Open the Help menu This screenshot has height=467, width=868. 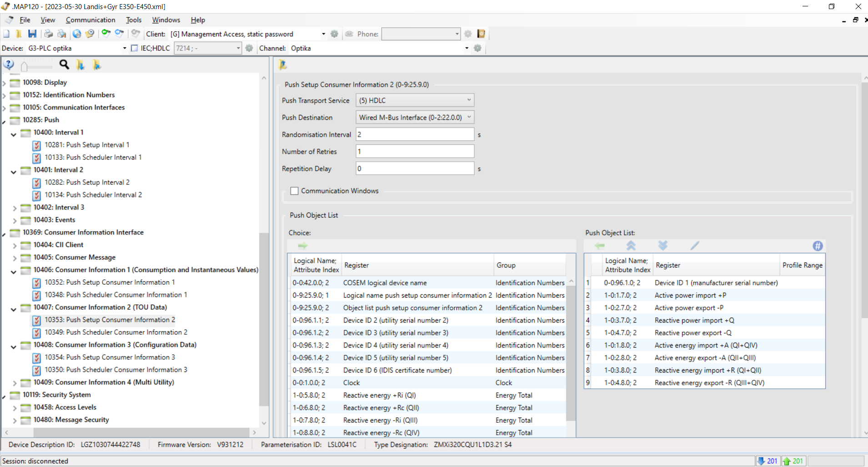coord(198,20)
